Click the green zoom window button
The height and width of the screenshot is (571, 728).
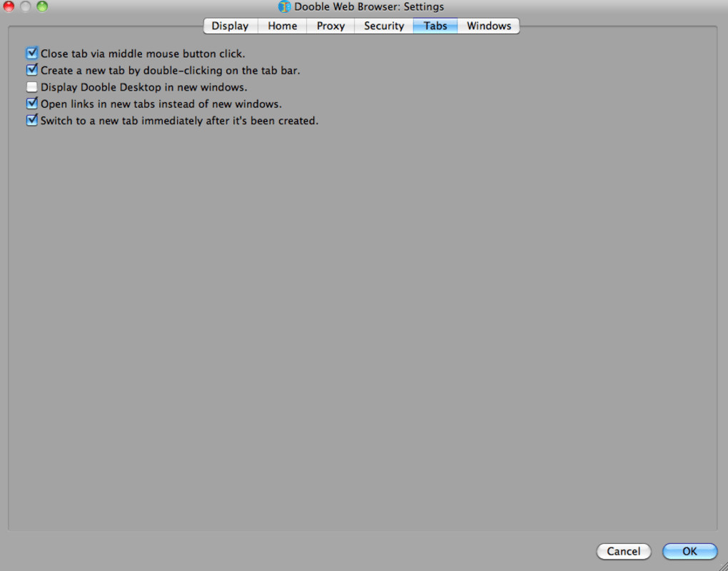(42, 6)
